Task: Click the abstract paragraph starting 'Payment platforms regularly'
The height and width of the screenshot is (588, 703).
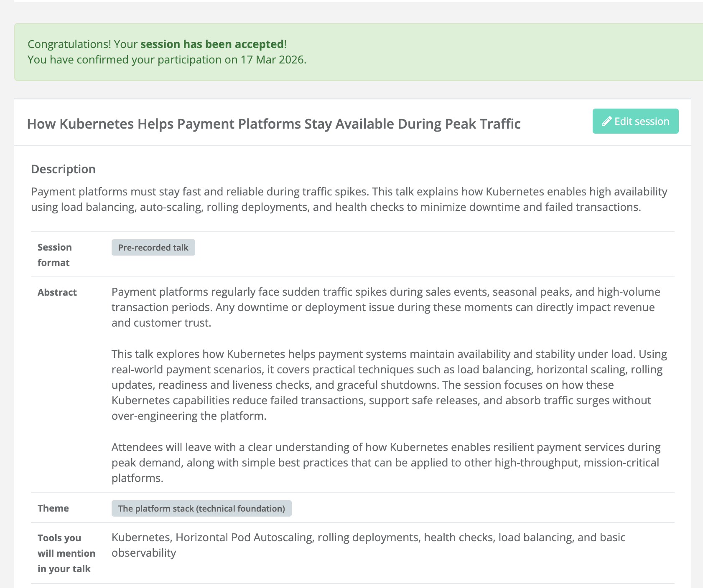Action: (386, 307)
